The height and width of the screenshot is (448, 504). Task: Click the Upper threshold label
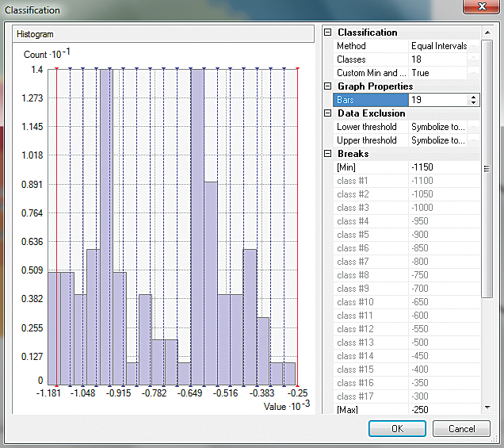pyautogui.click(x=367, y=140)
